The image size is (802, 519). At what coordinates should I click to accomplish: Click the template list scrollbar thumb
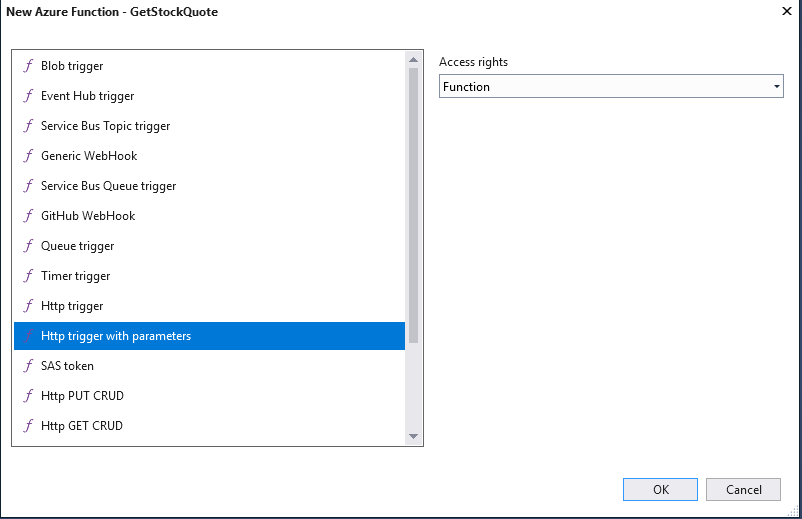coord(413,205)
